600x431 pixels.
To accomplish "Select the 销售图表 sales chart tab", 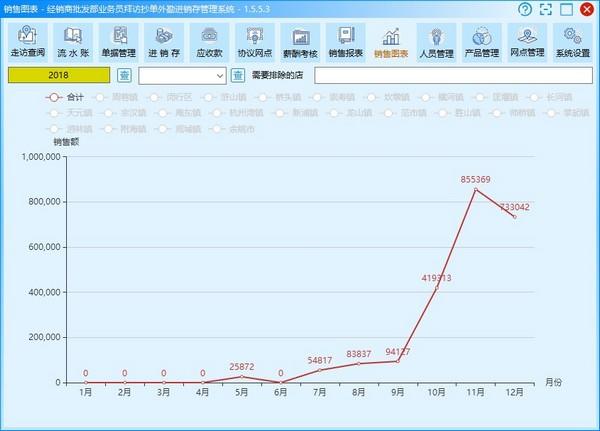I will click(390, 41).
